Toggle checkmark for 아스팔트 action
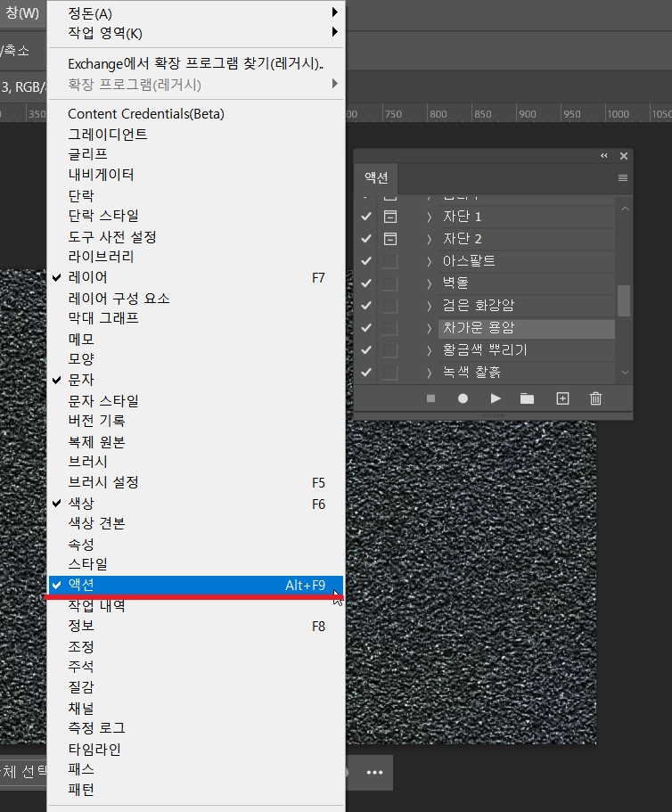Screen dimensions: 672x812 pos(366,261)
